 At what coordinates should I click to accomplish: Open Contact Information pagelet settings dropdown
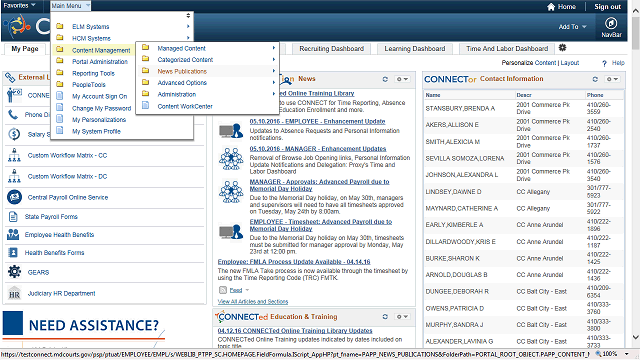click(x=612, y=79)
